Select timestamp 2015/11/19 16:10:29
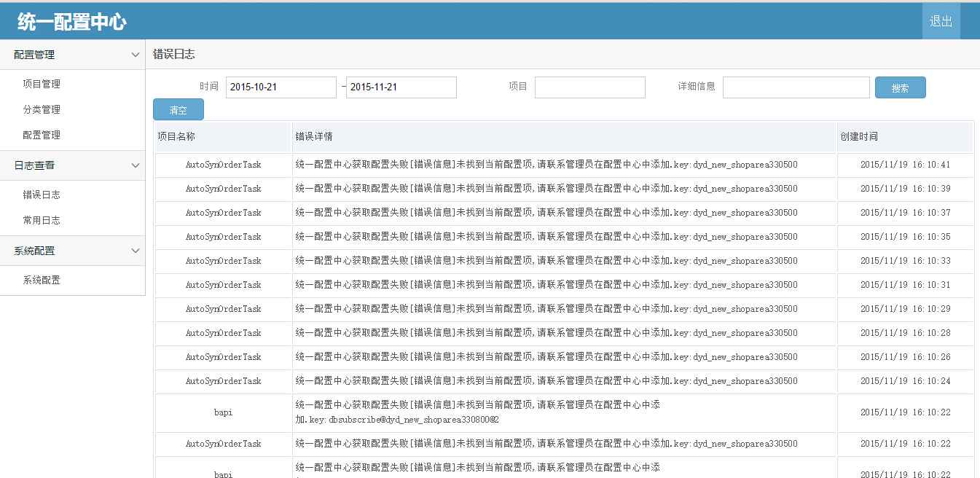This screenshot has width=980, height=478. [x=906, y=309]
